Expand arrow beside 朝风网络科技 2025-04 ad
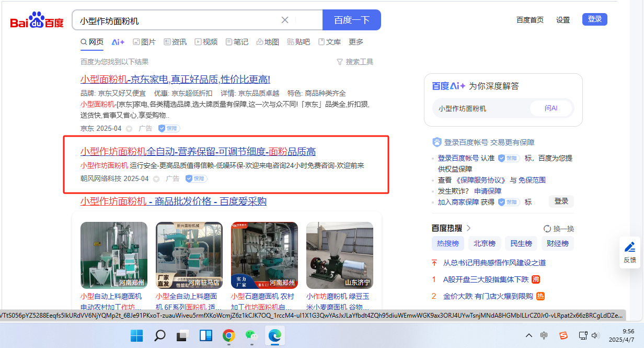The height and width of the screenshot is (348, 644). tap(156, 179)
